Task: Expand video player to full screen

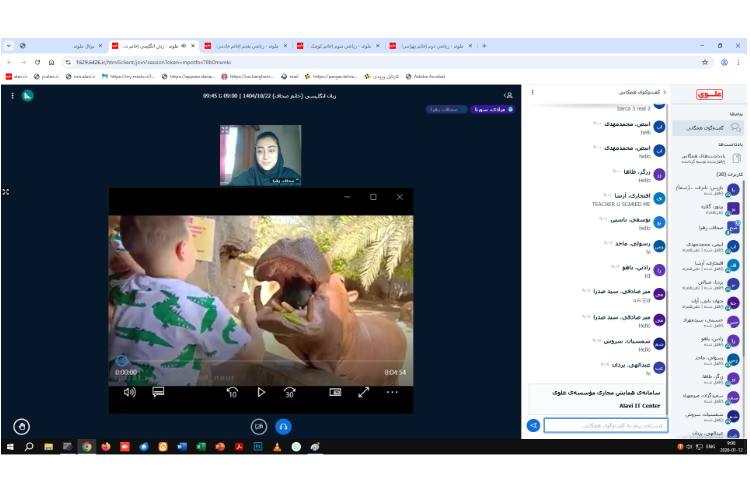Action: [x=364, y=393]
